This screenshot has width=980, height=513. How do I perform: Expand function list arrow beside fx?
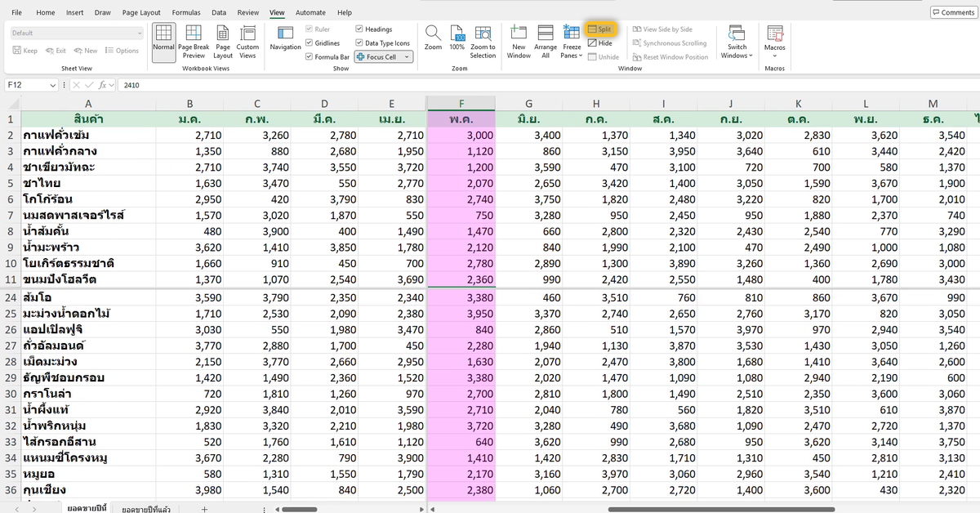pyautogui.click(x=112, y=85)
